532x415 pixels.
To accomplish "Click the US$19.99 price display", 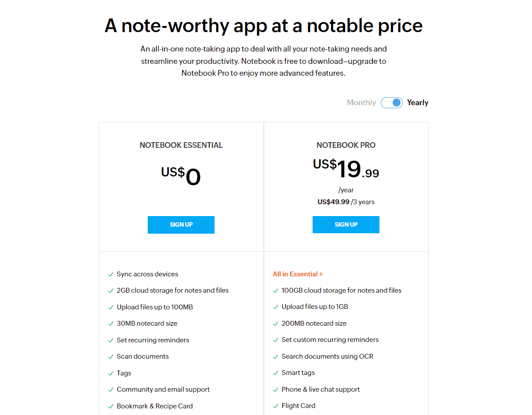I will [x=346, y=169].
